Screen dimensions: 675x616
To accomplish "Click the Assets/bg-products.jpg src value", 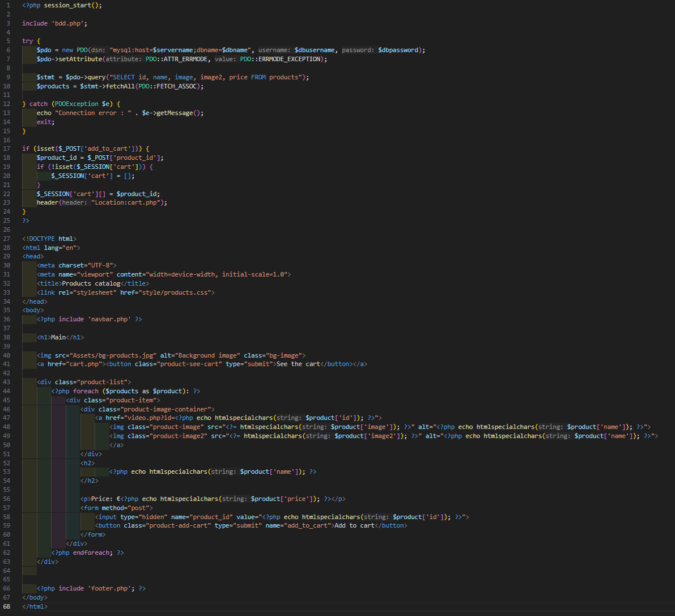I will (x=113, y=355).
